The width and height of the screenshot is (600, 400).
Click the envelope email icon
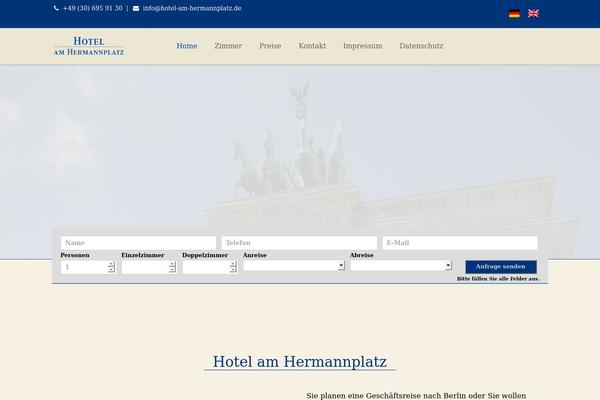136,8
